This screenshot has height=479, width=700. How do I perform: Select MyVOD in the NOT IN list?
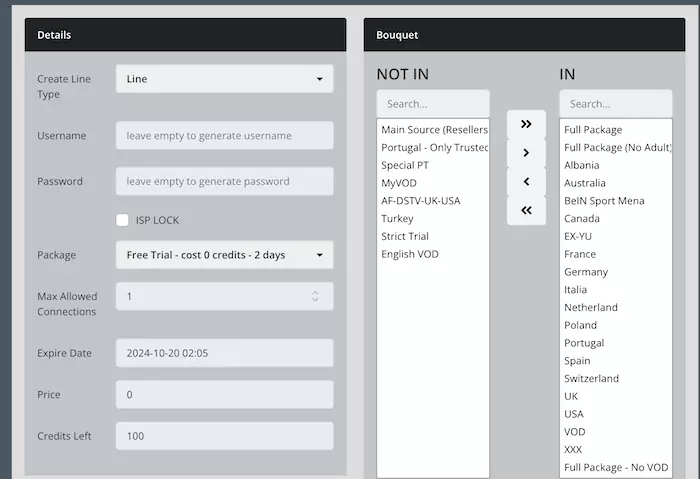[x=400, y=183]
